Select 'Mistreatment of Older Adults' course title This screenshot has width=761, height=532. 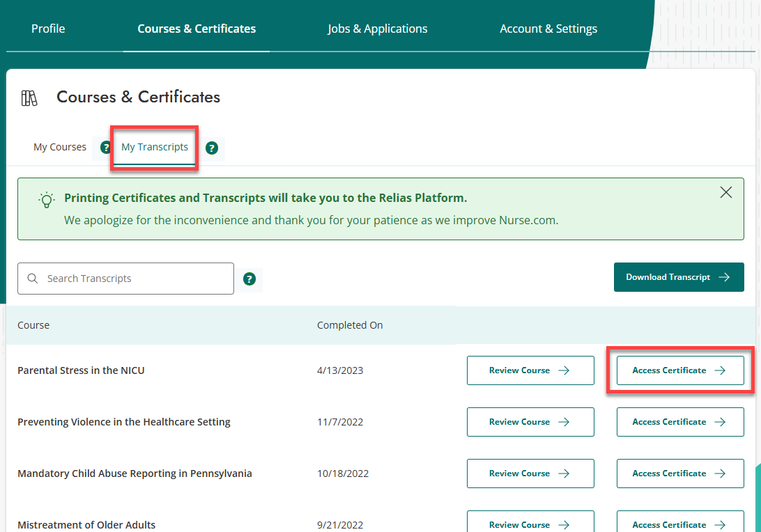coord(86,525)
